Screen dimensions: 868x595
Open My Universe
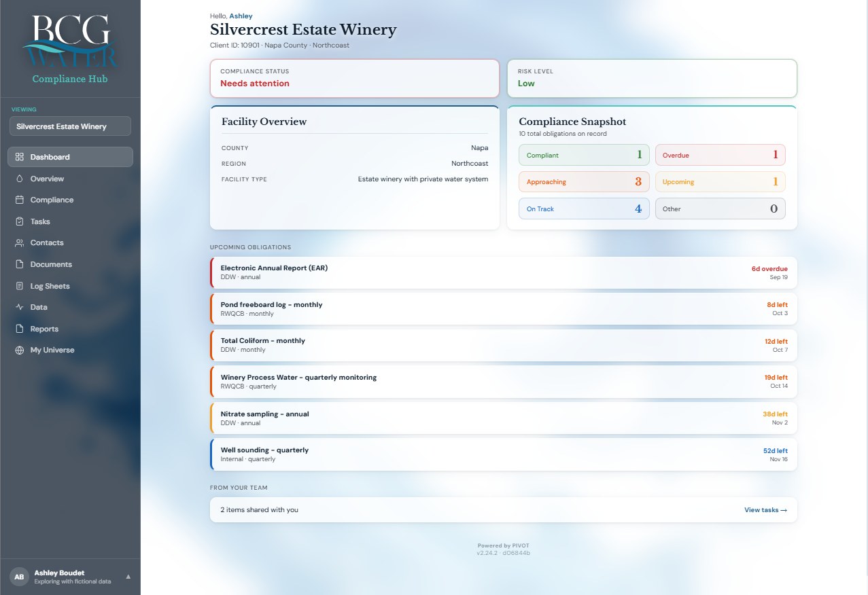pos(70,350)
